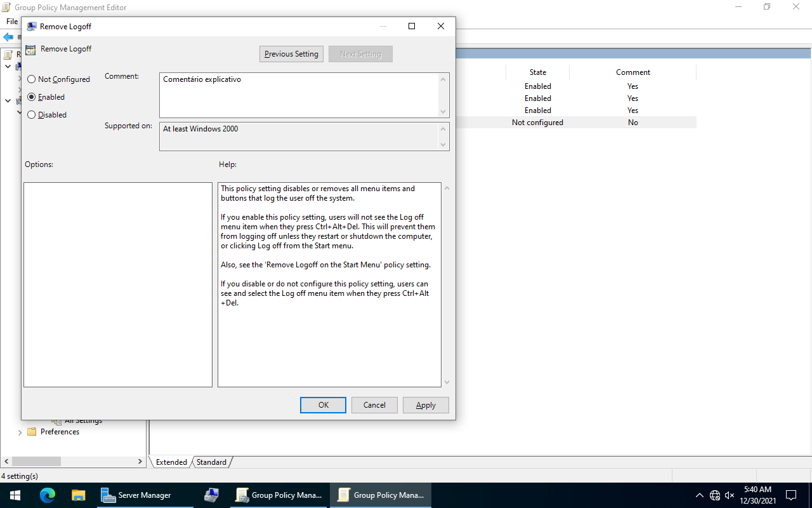Expand the Preferences tree node
This screenshot has height=508, width=812.
click(20, 432)
